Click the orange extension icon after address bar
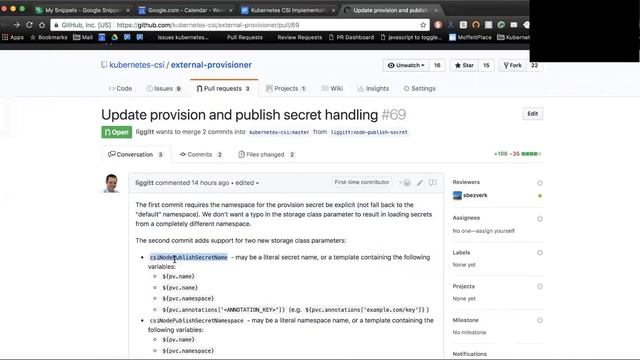This screenshot has height=360, width=640. pos(438,25)
